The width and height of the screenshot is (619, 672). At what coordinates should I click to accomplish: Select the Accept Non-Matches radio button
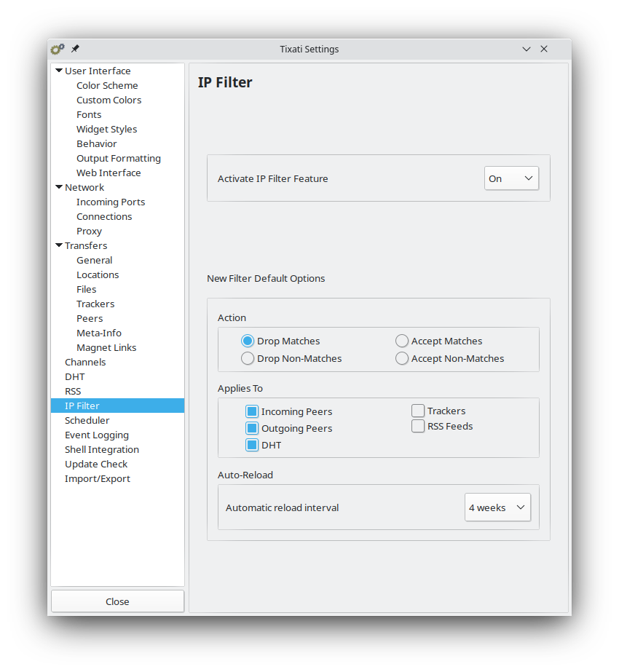click(x=401, y=358)
